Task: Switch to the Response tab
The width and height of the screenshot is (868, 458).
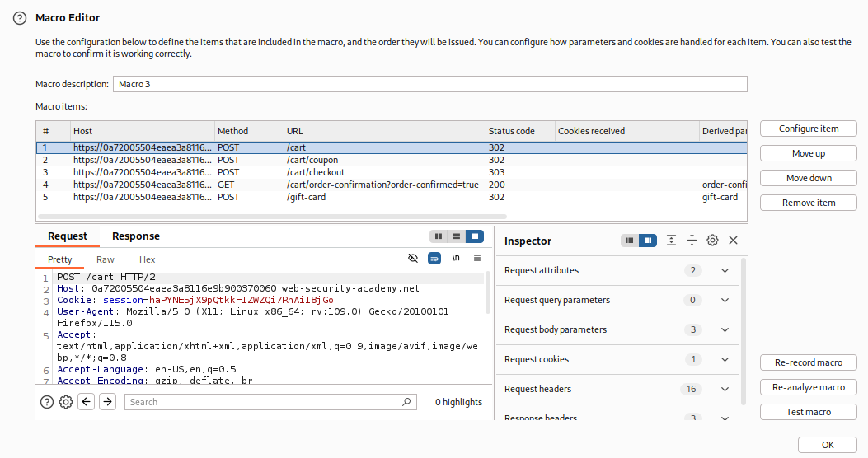Action: [x=136, y=236]
